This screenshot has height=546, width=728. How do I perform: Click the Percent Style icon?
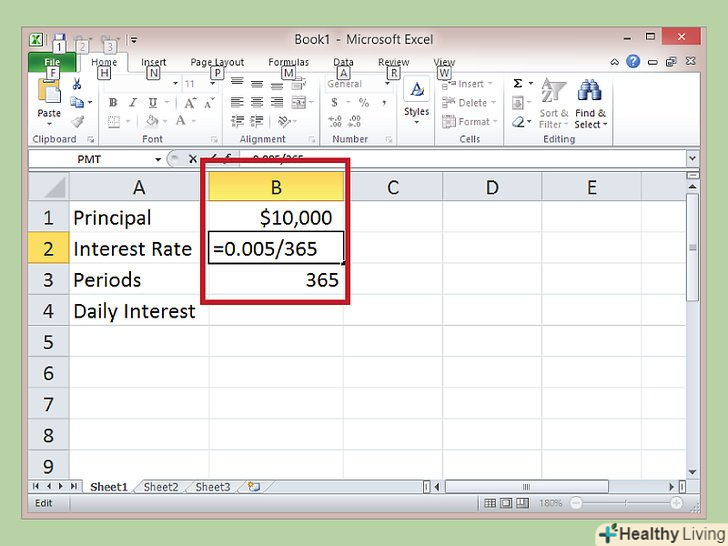[364, 103]
